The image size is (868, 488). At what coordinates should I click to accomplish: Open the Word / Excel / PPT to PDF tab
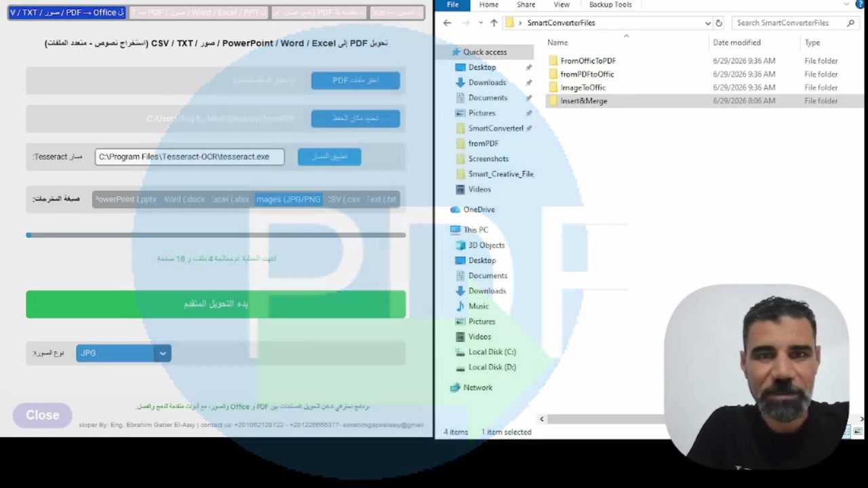coord(198,12)
